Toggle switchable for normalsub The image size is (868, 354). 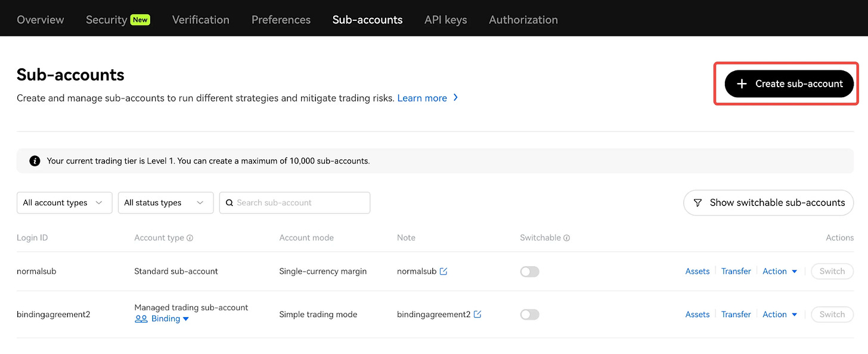tap(529, 272)
